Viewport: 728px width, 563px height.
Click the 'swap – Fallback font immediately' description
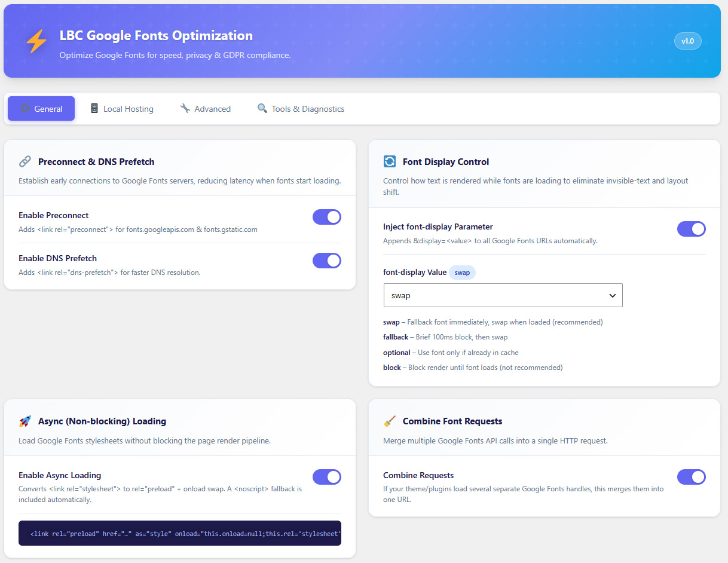tap(493, 322)
